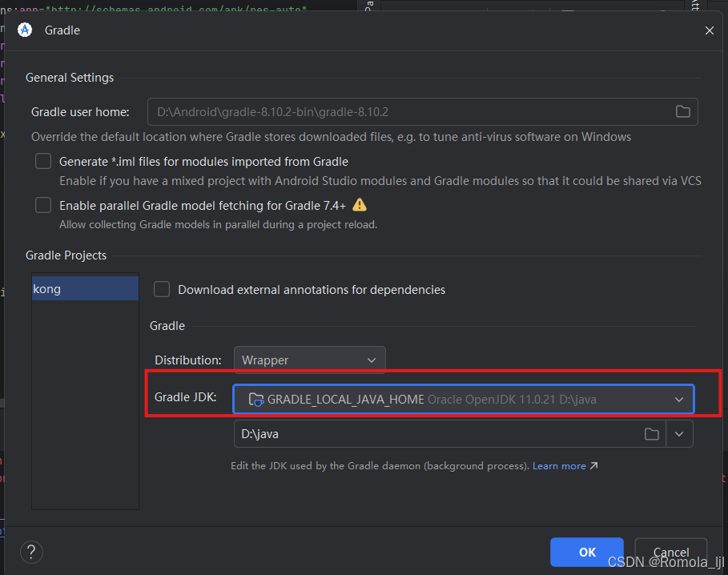Click inside the Gradle user home path field
This screenshot has width=728, height=575.
400,111
